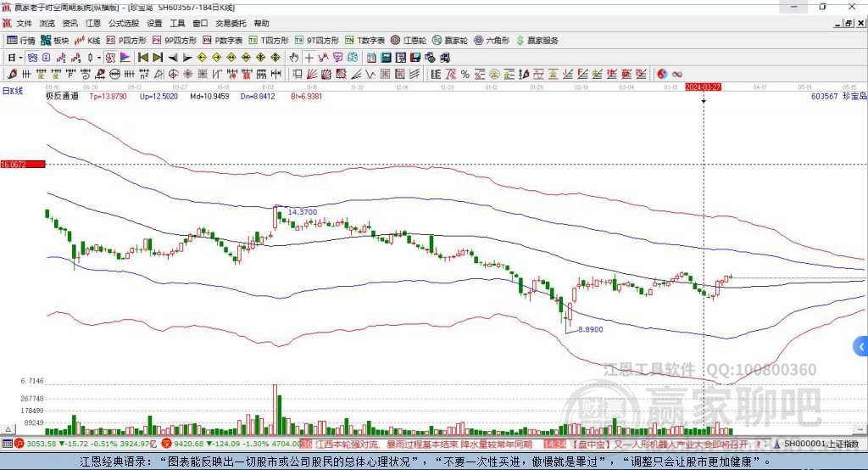This screenshot has width=868, height=470.
Task: Open the 板块 sector view
Action: click(54, 41)
